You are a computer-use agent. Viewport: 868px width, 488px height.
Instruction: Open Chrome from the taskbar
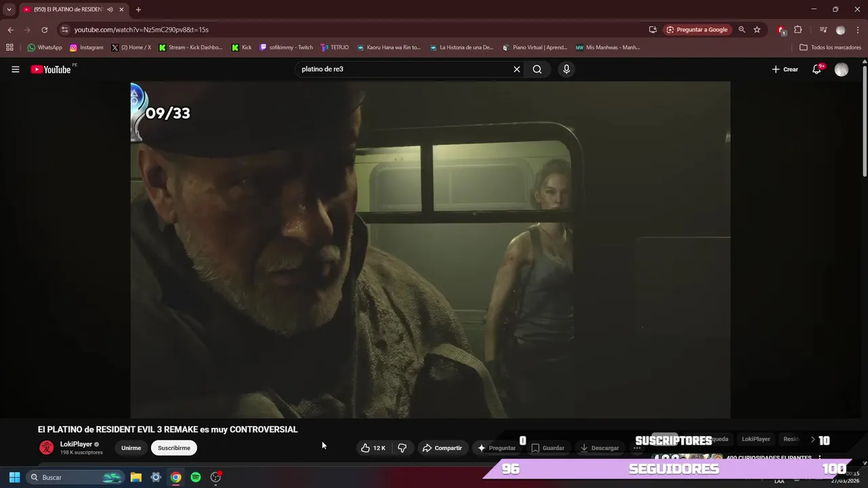[x=176, y=477]
